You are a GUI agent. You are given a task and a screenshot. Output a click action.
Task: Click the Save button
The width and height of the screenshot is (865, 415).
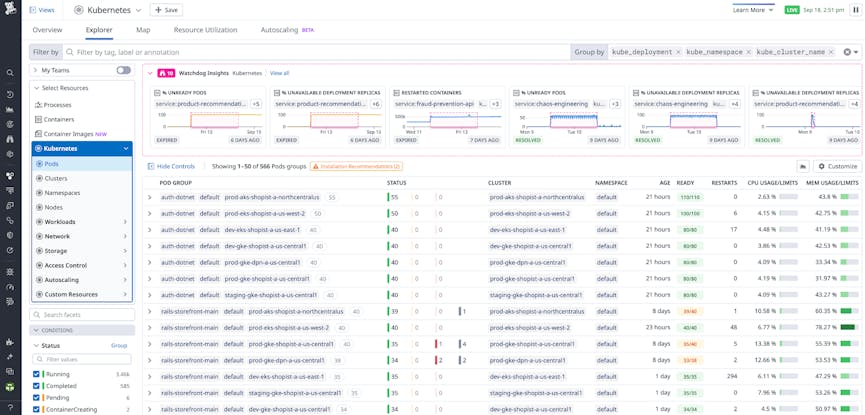166,10
